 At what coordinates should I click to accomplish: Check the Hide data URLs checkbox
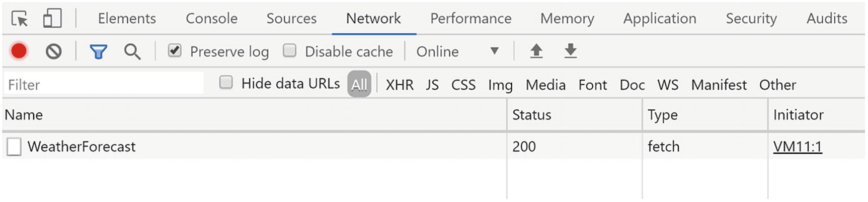point(226,82)
